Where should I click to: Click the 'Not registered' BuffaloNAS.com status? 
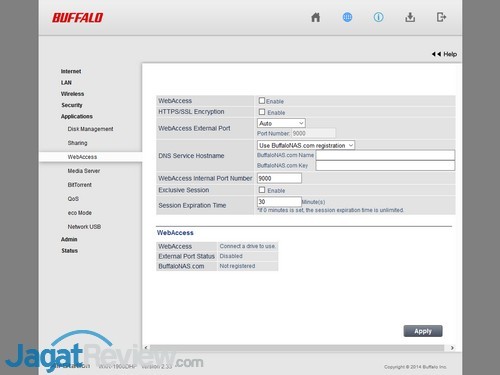[x=237, y=266]
